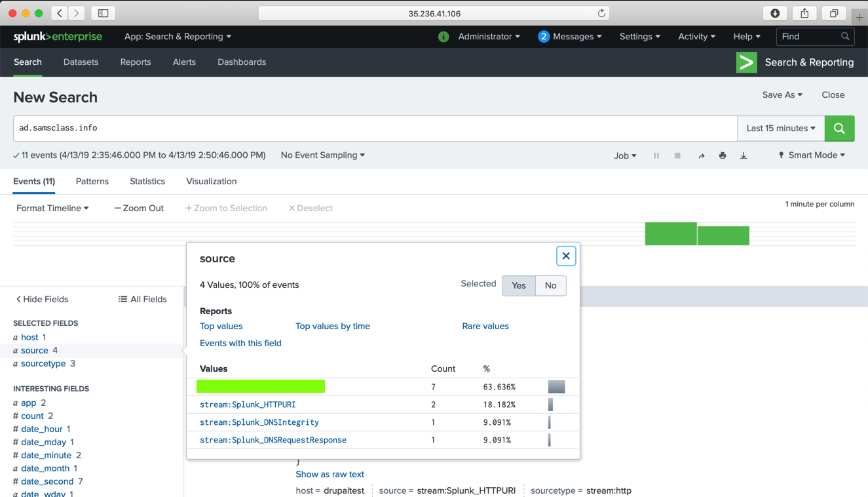Select the host field in Selected Fields
868x497 pixels.
click(29, 338)
